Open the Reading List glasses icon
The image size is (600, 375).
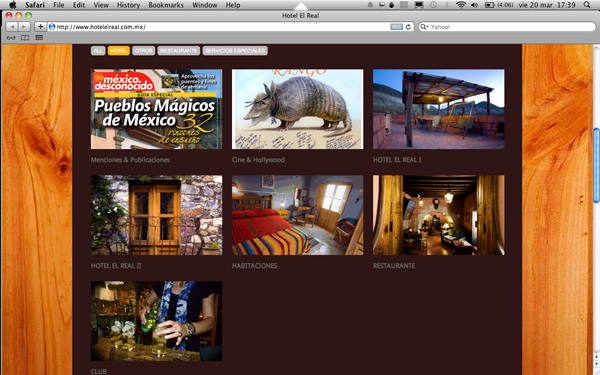point(11,38)
